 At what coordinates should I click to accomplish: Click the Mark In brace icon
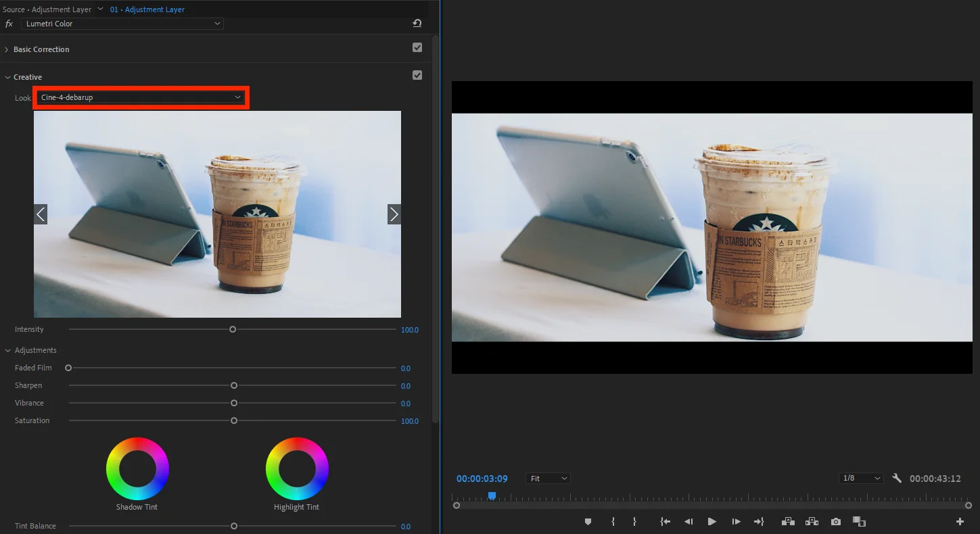click(x=613, y=522)
